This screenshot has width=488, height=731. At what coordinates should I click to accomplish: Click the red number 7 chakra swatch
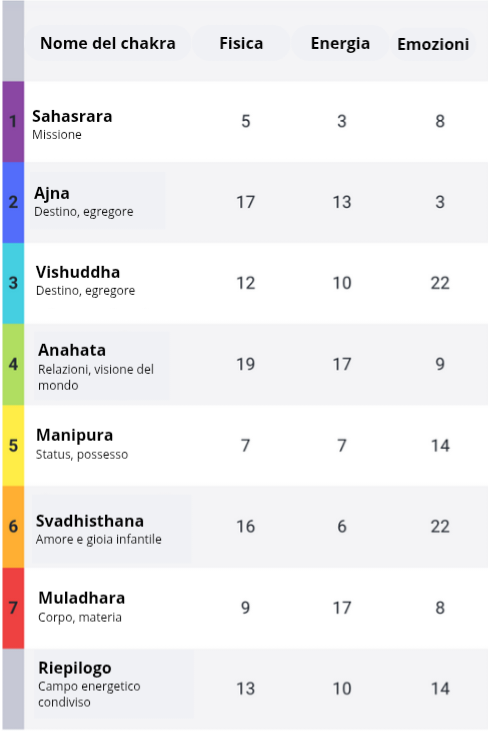point(13,608)
